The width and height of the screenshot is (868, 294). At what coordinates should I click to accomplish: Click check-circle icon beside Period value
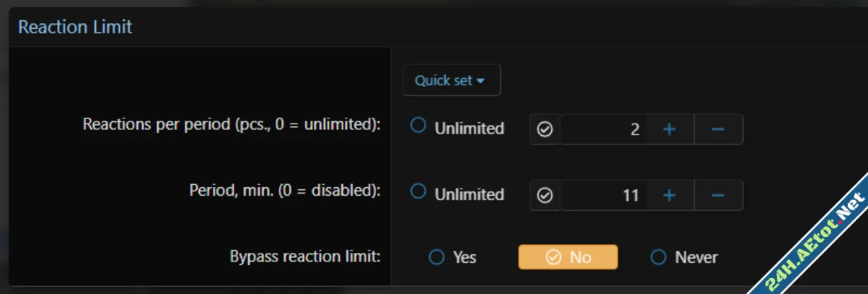tap(545, 195)
